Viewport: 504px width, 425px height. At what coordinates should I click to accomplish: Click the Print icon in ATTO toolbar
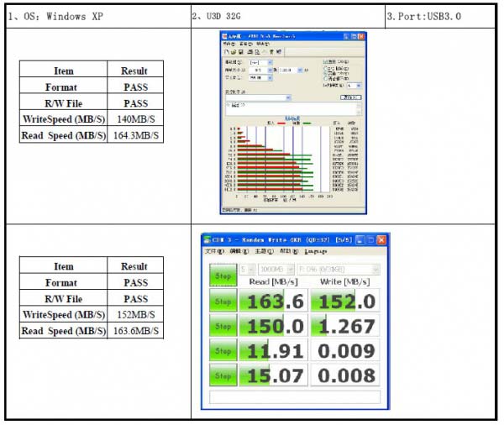[251, 51]
